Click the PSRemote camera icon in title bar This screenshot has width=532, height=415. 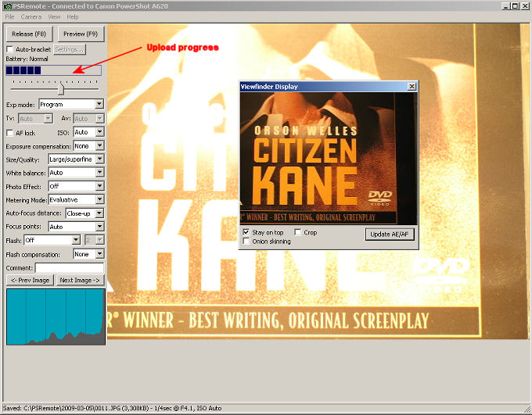point(8,6)
